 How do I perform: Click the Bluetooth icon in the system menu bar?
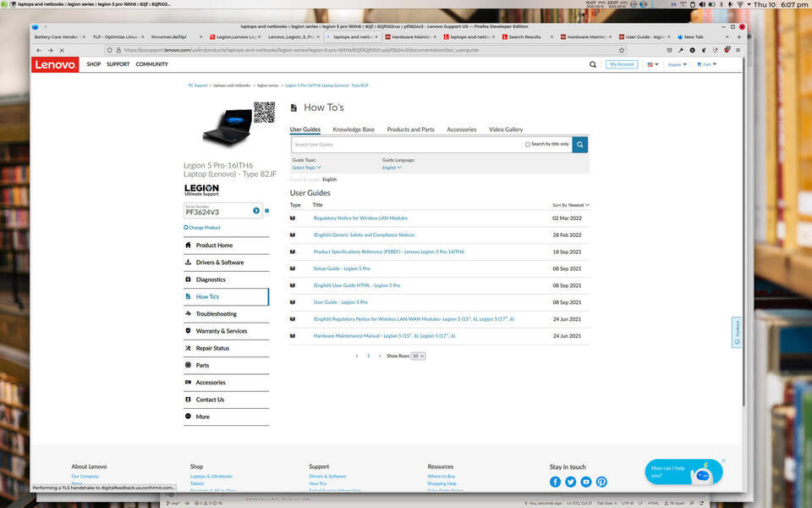(721, 5)
